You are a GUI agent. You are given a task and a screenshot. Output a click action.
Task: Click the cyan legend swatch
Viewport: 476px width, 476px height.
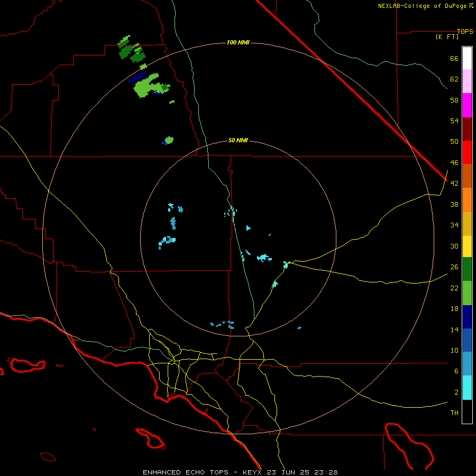[467, 388]
